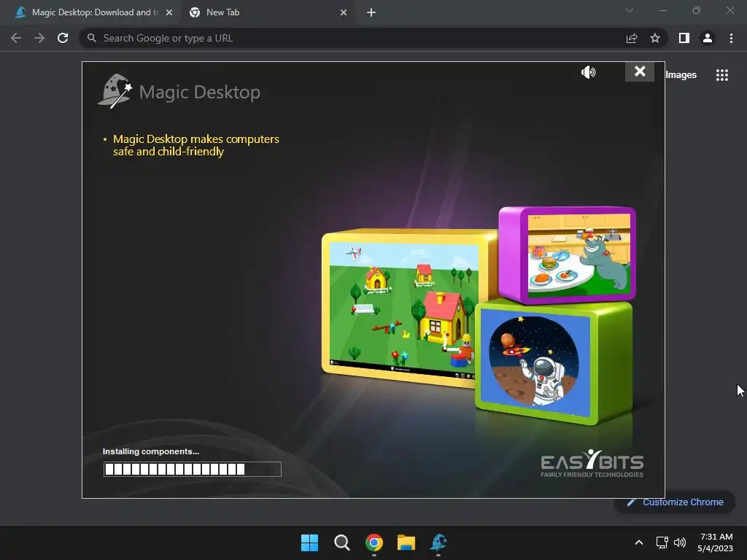Click the 'Magic Desktop makes computers safe' text
Screen dimensions: 747x560
click(x=196, y=145)
